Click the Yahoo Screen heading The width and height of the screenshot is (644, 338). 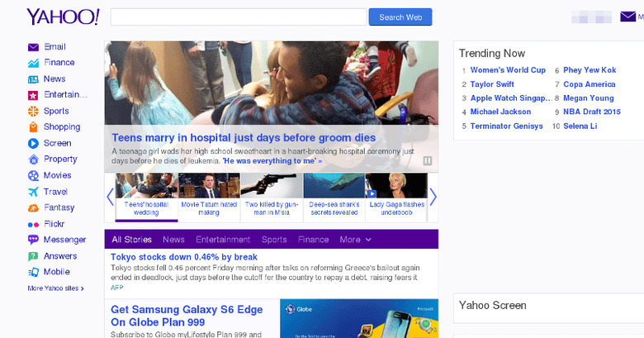click(492, 306)
